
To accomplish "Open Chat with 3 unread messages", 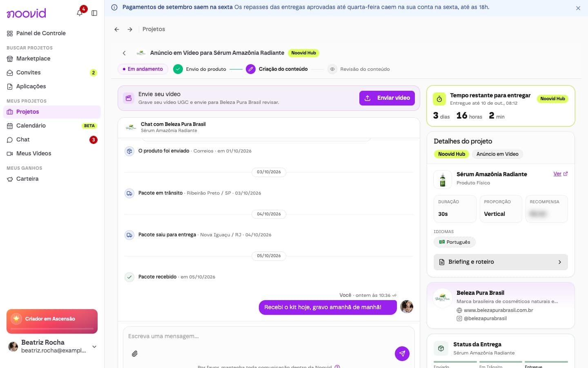I will [52, 139].
